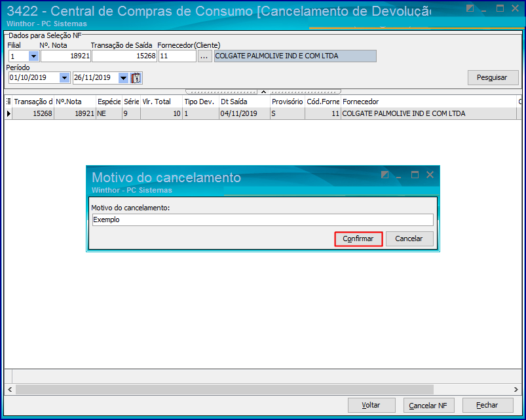The width and height of the screenshot is (526, 420).
Task: Collapse the selection panel with the up arrow
Action: pos(264,92)
